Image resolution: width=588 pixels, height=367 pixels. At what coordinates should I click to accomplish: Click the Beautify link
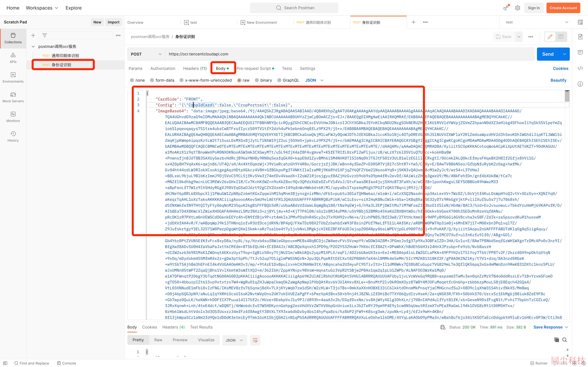pos(558,80)
